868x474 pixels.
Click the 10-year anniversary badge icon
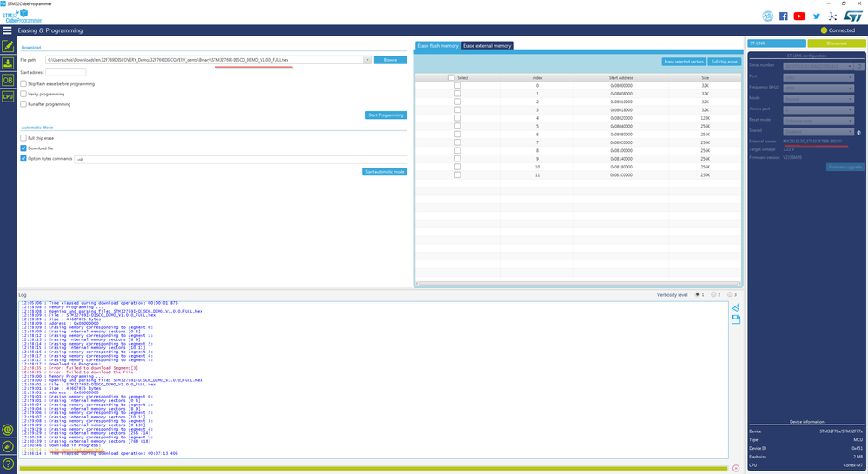pos(767,16)
